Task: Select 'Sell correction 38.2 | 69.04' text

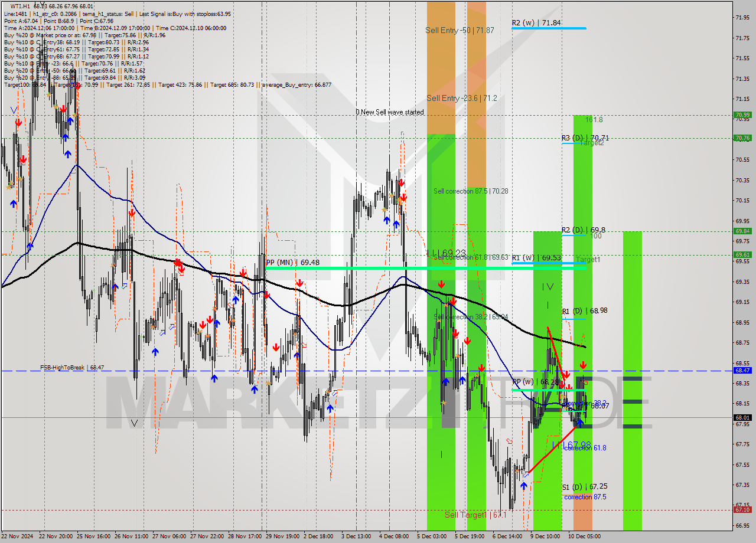Action: coord(471,317)
